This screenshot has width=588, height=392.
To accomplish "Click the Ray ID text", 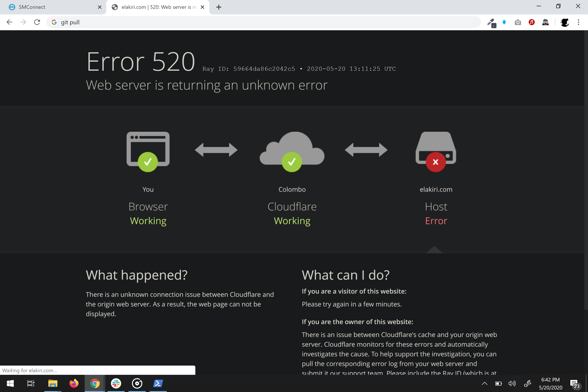I will [249, 69].
